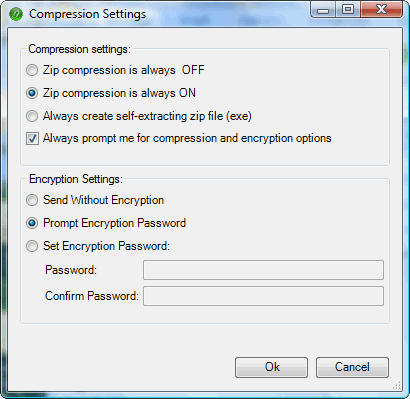Click the 'Compression settings:' group label
This screenshot has width=410, height=399.
tap(80, 49)
